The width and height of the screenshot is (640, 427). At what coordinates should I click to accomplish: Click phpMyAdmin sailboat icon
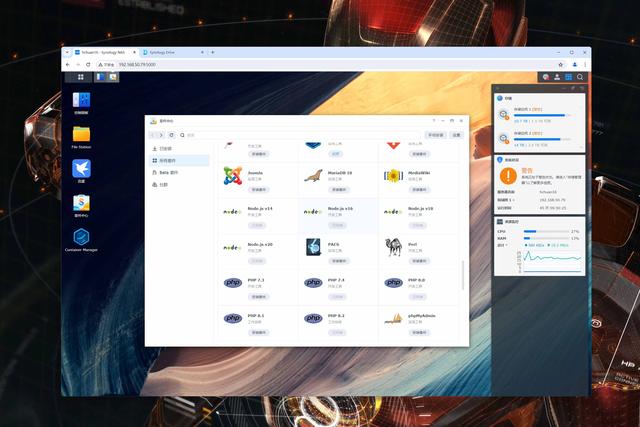pos(393,319)
